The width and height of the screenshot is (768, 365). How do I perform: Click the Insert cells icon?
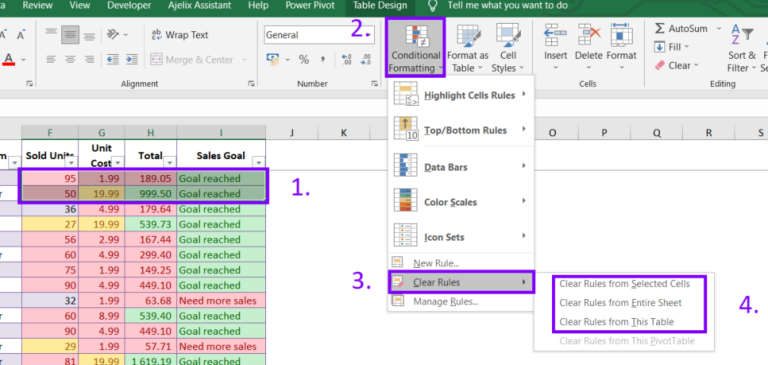click(x=555, y=36)
